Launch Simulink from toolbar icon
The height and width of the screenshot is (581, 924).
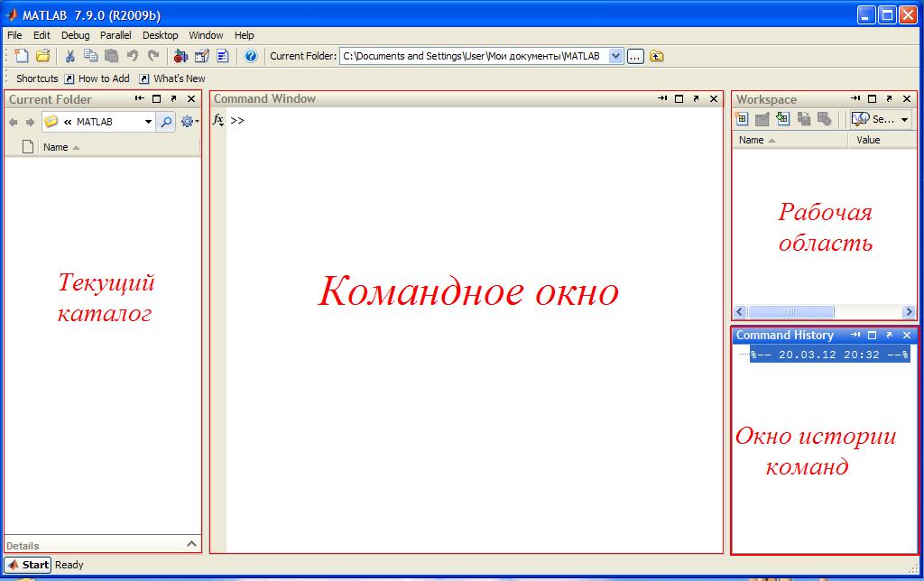coord(180,56)
